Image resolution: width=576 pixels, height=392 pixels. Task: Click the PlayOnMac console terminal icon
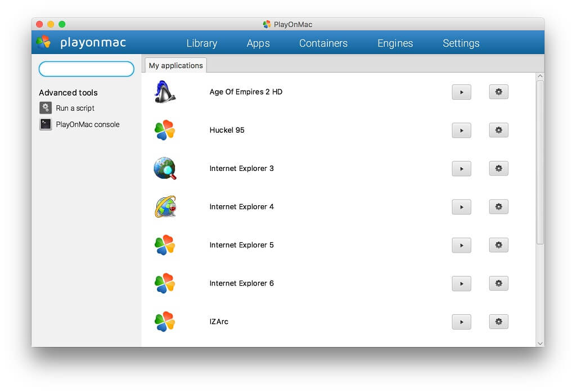(46, 124)
